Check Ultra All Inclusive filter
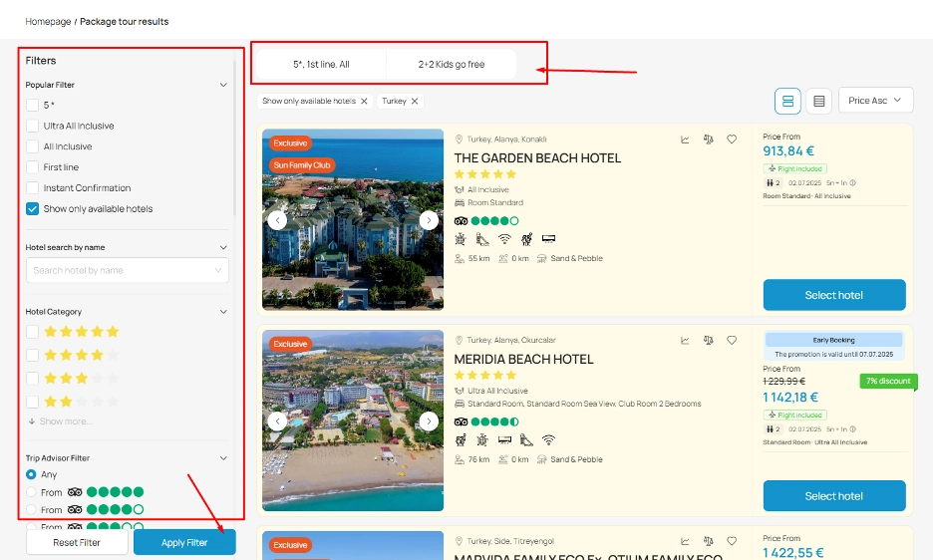 click(33, 127)
